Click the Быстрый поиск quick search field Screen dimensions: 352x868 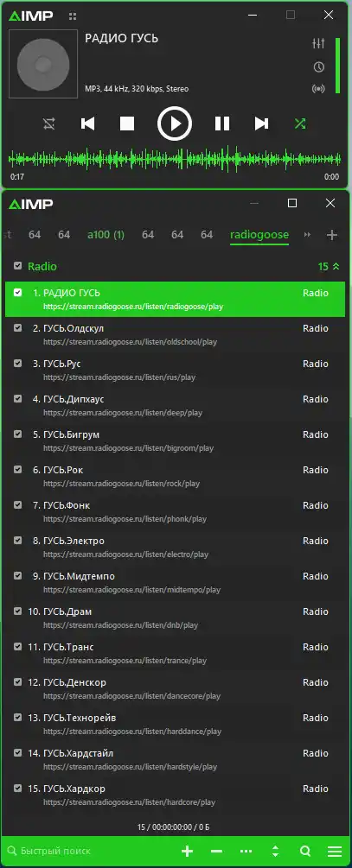(89, 851)
